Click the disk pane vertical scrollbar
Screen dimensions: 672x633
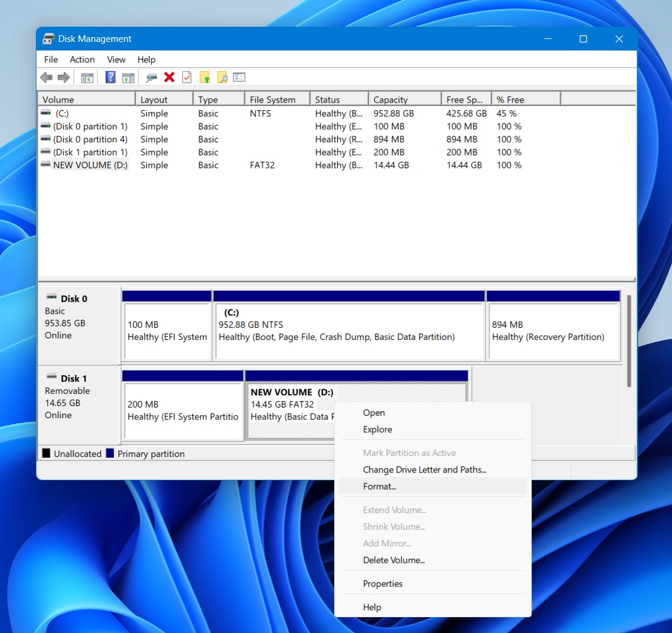click(629, 341)
